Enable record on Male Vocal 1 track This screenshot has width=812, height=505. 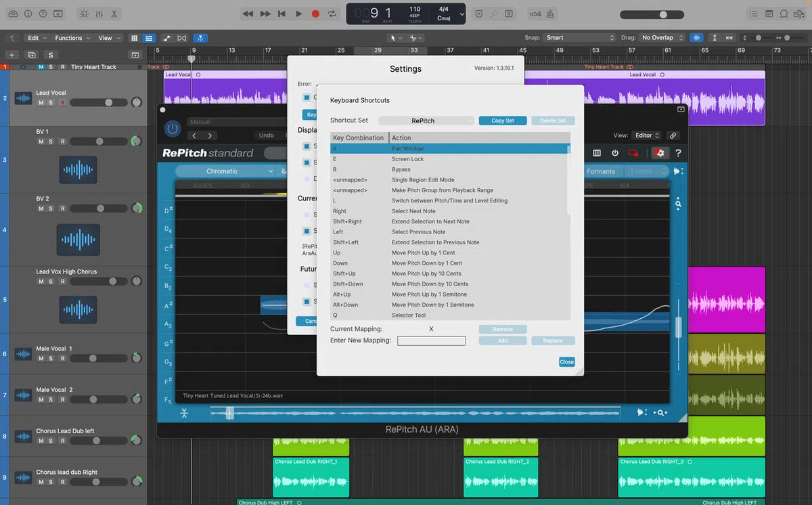pos(62,359)
